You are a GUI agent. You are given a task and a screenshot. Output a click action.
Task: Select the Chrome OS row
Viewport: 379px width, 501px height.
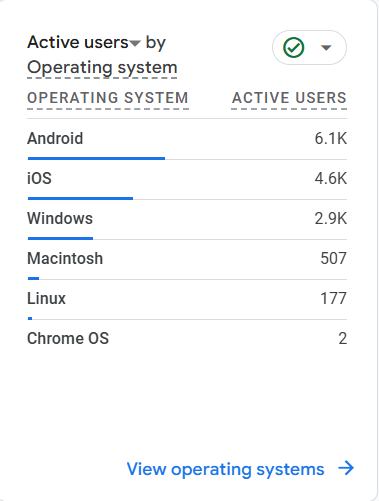click(187, 339)
